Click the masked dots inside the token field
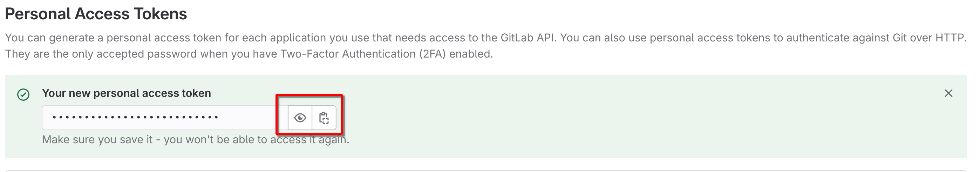The image size is (980, 172). 135,117
